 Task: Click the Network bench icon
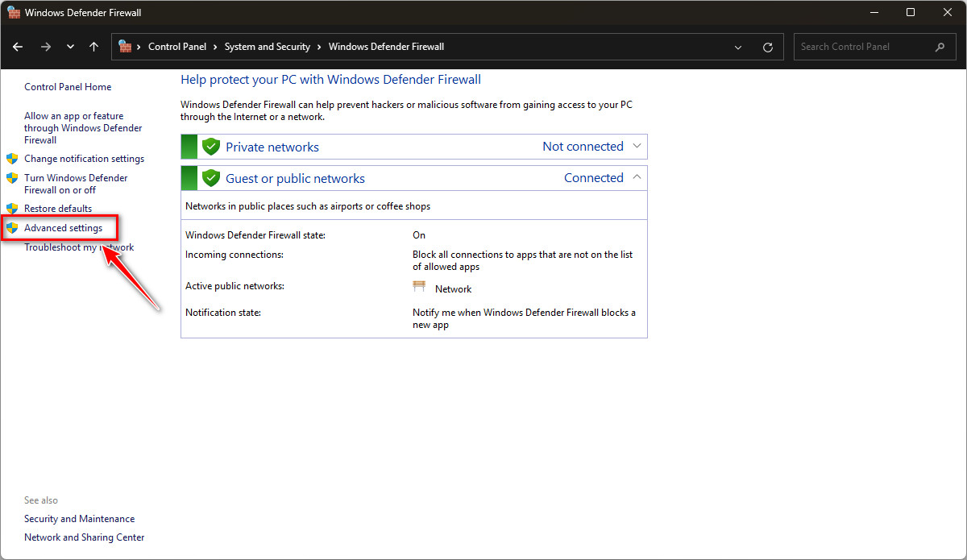[x=419, y=287]
